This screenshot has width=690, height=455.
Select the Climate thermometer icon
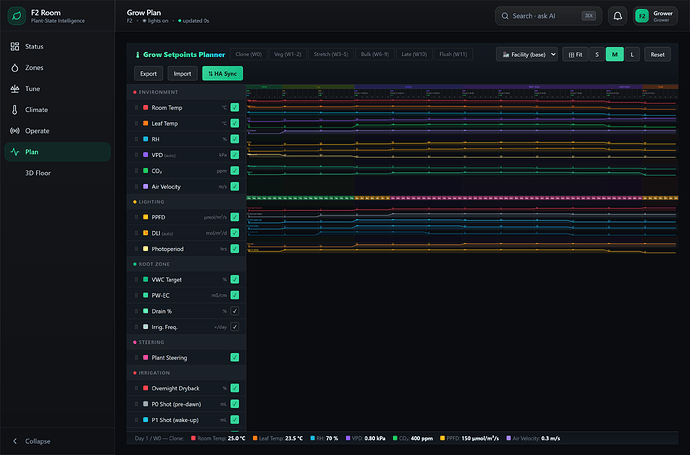point(15,110)
